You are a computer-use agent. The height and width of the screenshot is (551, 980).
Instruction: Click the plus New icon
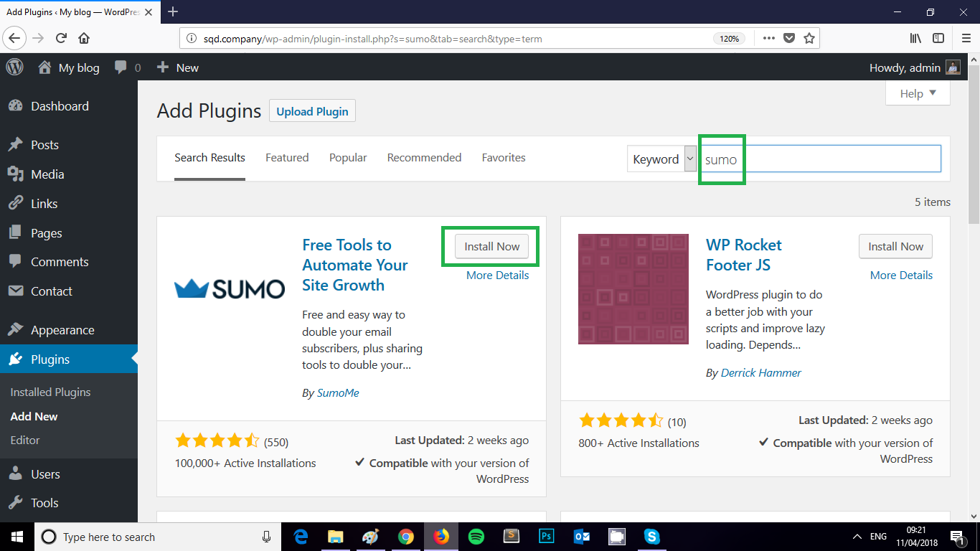(163, 67)
